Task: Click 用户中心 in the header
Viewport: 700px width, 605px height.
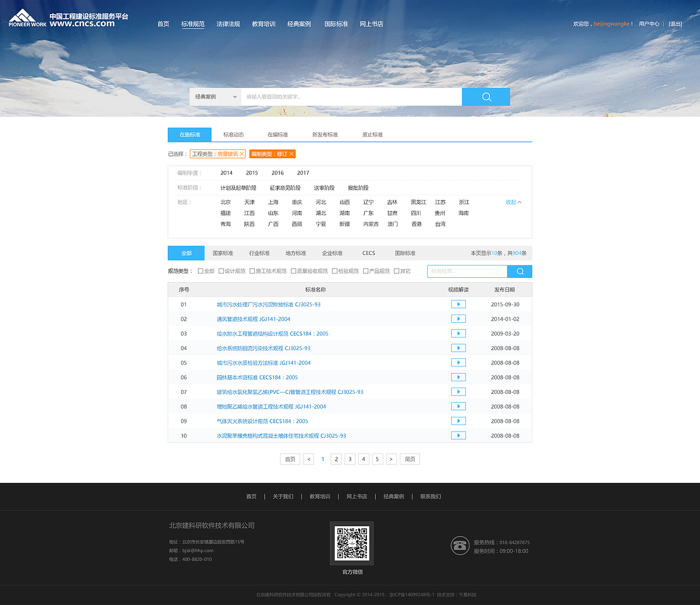Action: pyautogui.click(x=649, y=24)
